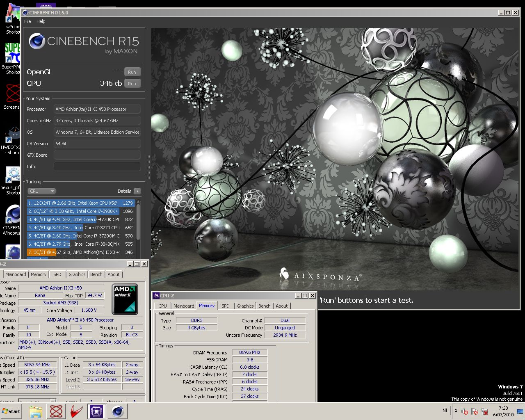
Task: Click the Cinebench title bar icon
Action: point(25,13)
